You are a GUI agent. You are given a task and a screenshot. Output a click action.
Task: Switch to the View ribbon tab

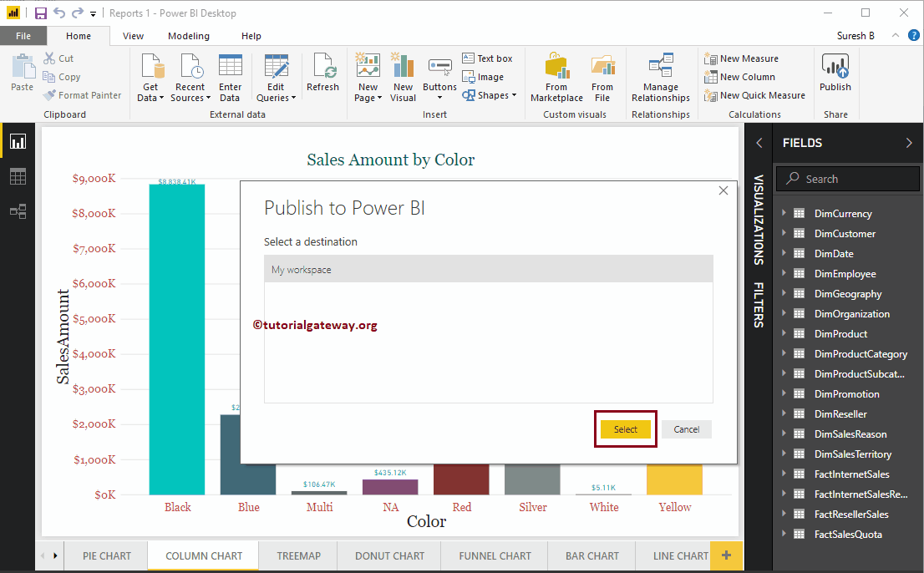[133, 36]
